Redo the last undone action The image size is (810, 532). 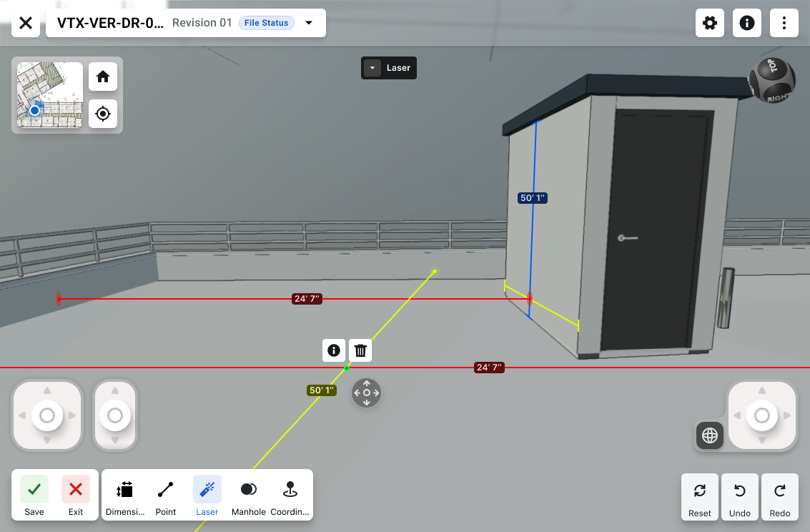pyautogui.click(x=780, y=497)
